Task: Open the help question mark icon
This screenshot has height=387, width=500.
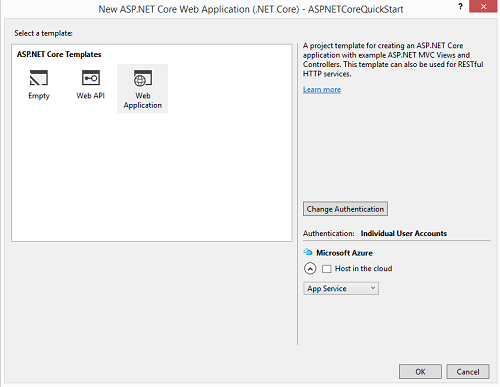Action: (x=460, y=6)
